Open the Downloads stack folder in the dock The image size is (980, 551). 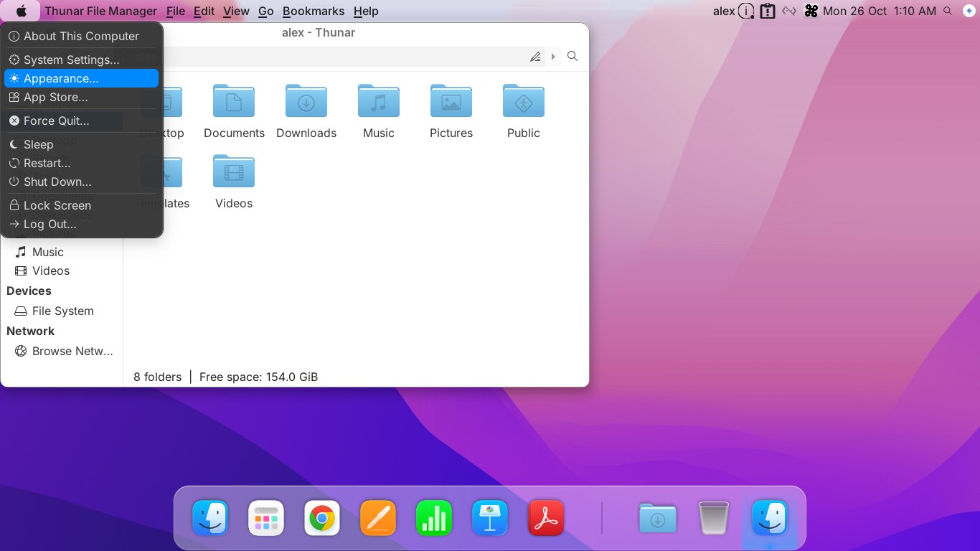pos(658,518)
